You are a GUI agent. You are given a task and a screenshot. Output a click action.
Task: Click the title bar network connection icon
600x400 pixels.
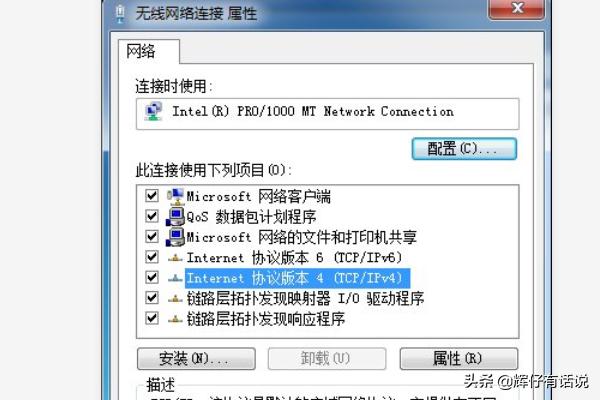coord(120,13)
